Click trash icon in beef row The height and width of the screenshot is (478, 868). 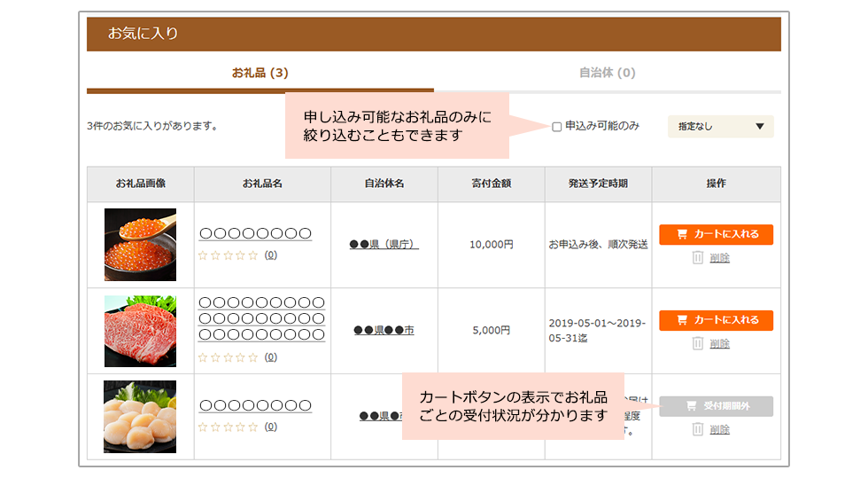(698, 343)
